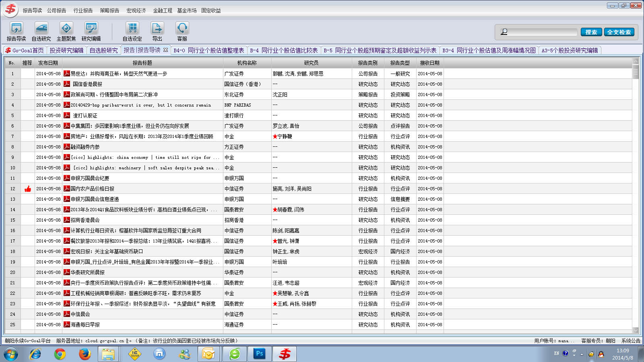Open the 研究编辑 toolbar icon
Image resolution: width=644 pixels, height=362 pixels.
point(91,31)
